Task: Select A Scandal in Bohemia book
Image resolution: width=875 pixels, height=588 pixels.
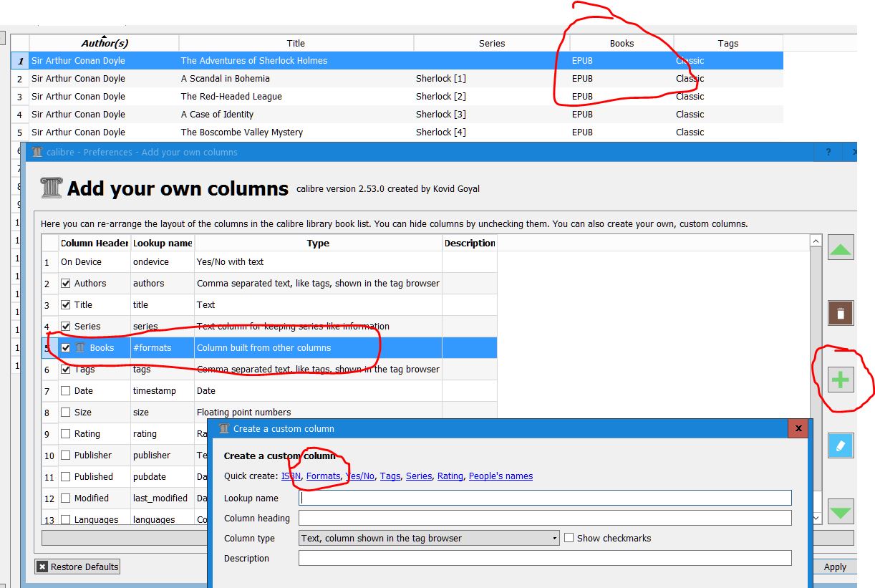Action: 226,79
